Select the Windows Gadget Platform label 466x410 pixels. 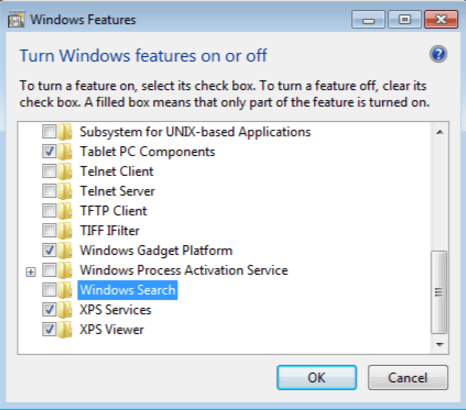pyautogui.click(x=156, y=251)
